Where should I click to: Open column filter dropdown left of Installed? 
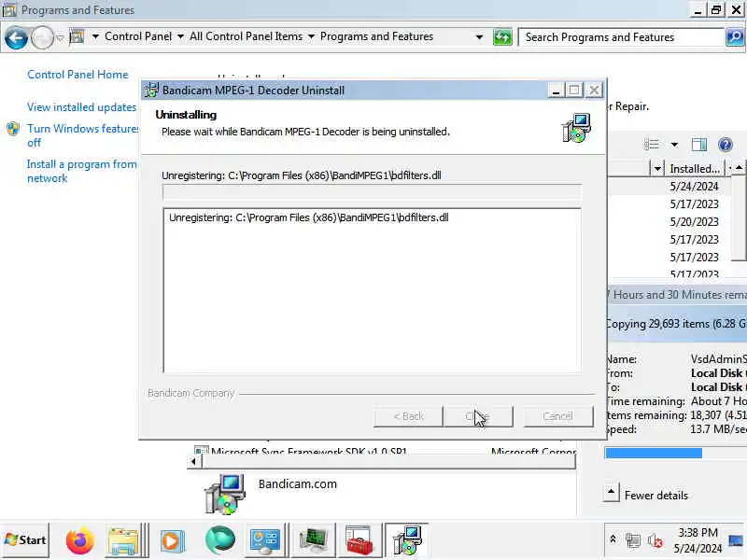[x=657, y=169]
